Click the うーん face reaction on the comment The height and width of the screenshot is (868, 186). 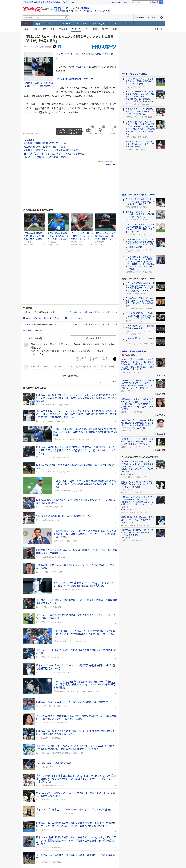pyautogui.click(x=106, y=359)
